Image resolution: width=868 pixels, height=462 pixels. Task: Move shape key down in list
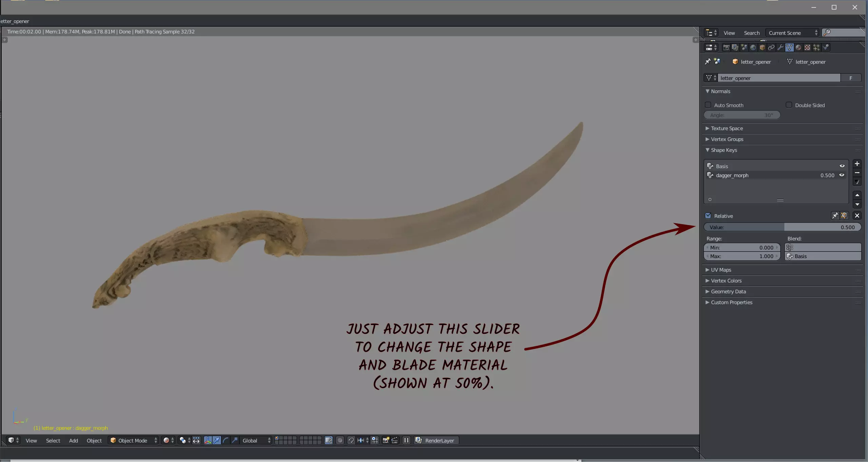pos(857,204)
